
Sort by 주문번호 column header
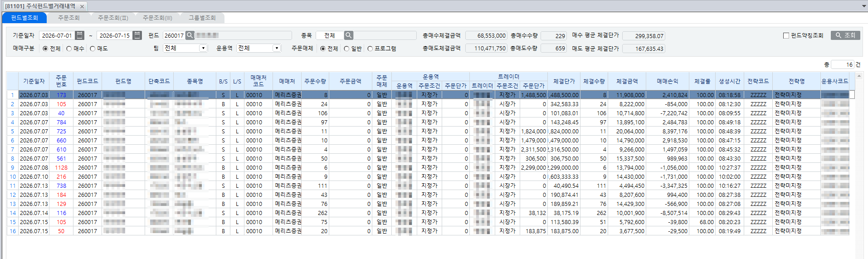click(61, 81)
